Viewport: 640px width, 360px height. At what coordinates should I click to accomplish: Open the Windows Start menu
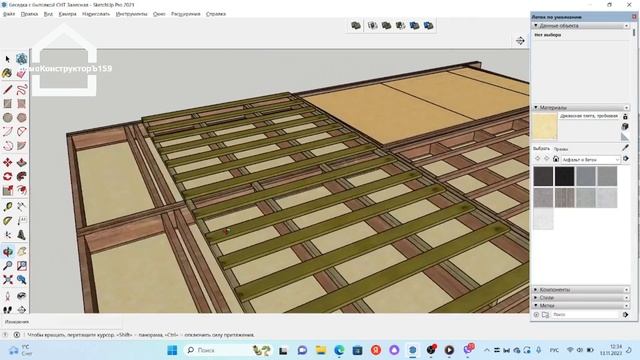pyautogui.click(x=172, y=350)
